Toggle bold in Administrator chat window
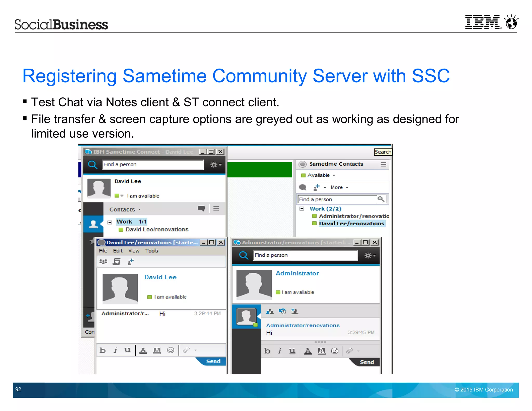Screen dimensions: 532x411 267,351
